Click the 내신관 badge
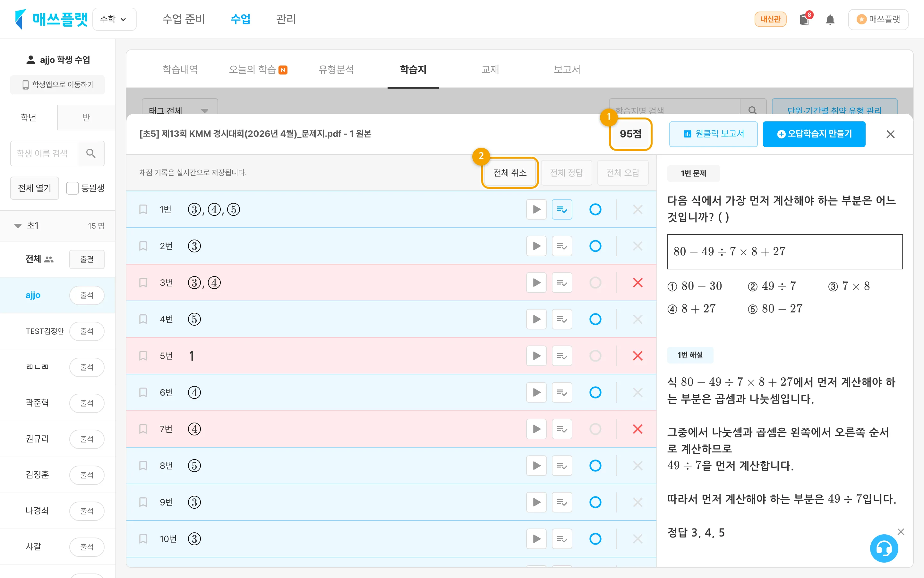Screen dimensions: 924x578 tap(770, 20)
